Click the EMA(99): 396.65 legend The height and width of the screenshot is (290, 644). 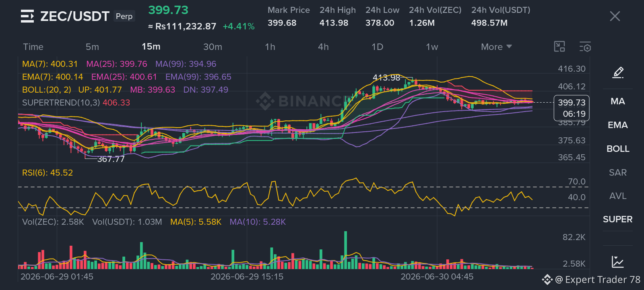click(x=198, y=77)
